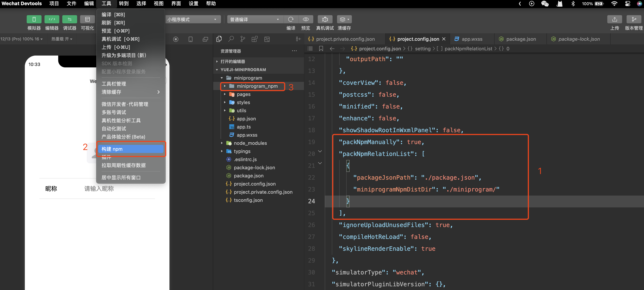644x290 pixels.
Task: Open the extensions blocks icon in sidebar
Action: pos(255,39)
